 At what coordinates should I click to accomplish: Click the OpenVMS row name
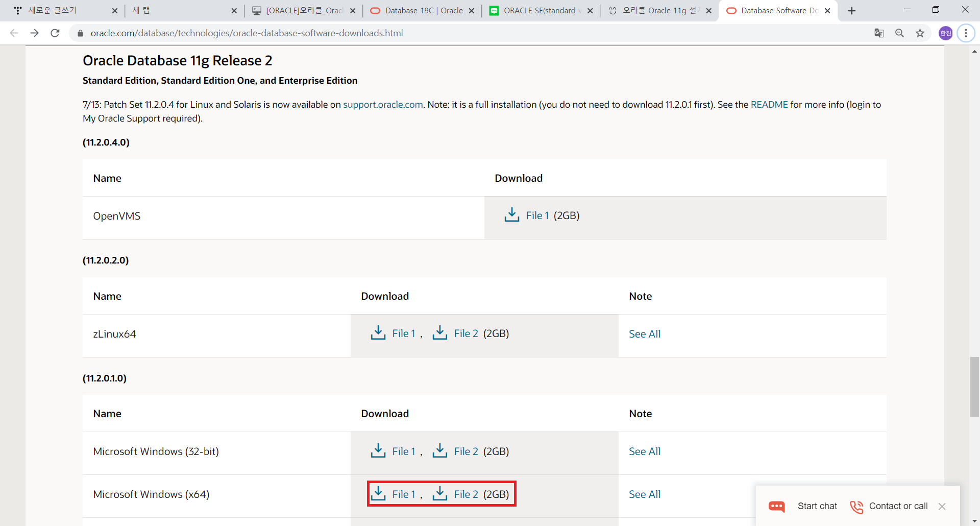click(116, 216)
